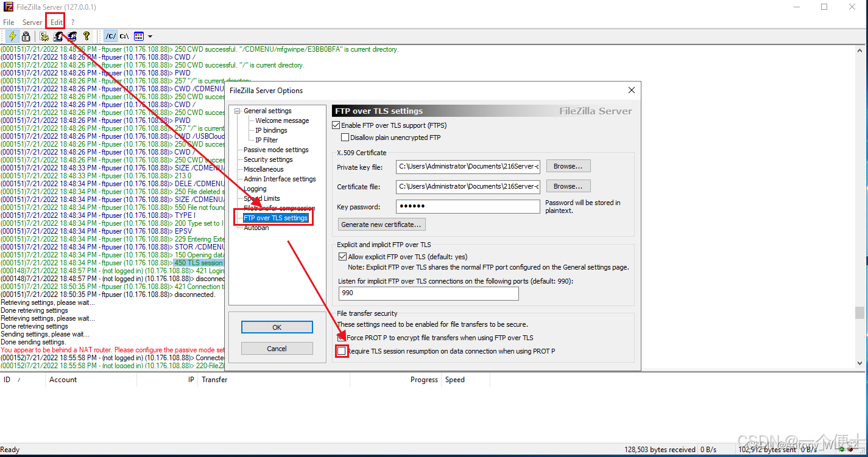Select the C:\ path display toolbar icon
Viewport: 868px width, 457px height.
(124, 37)
